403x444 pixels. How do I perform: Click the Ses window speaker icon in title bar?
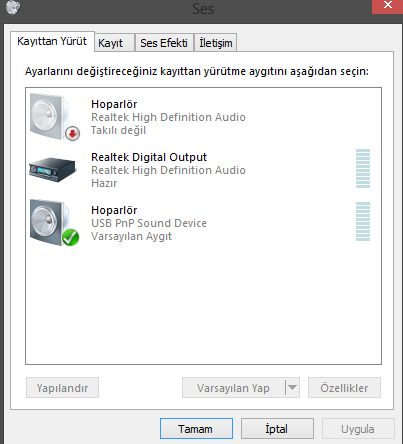(x=13, y=8)
